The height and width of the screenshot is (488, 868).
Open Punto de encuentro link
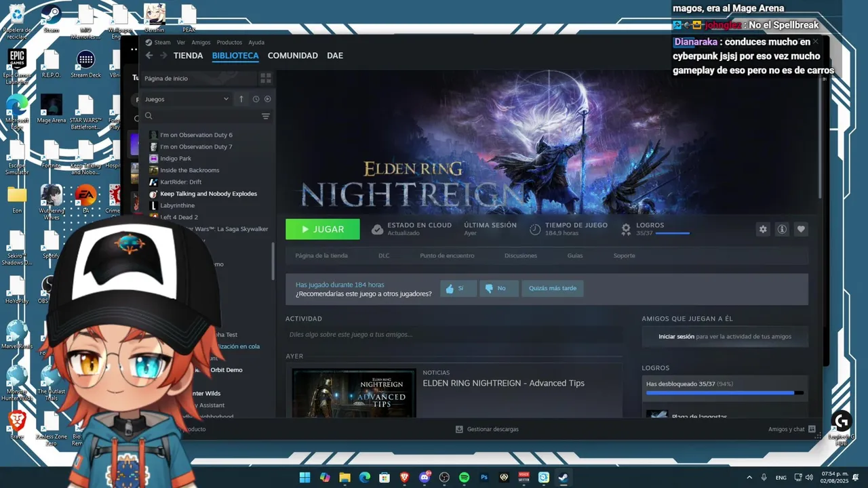tap(447, 256)
